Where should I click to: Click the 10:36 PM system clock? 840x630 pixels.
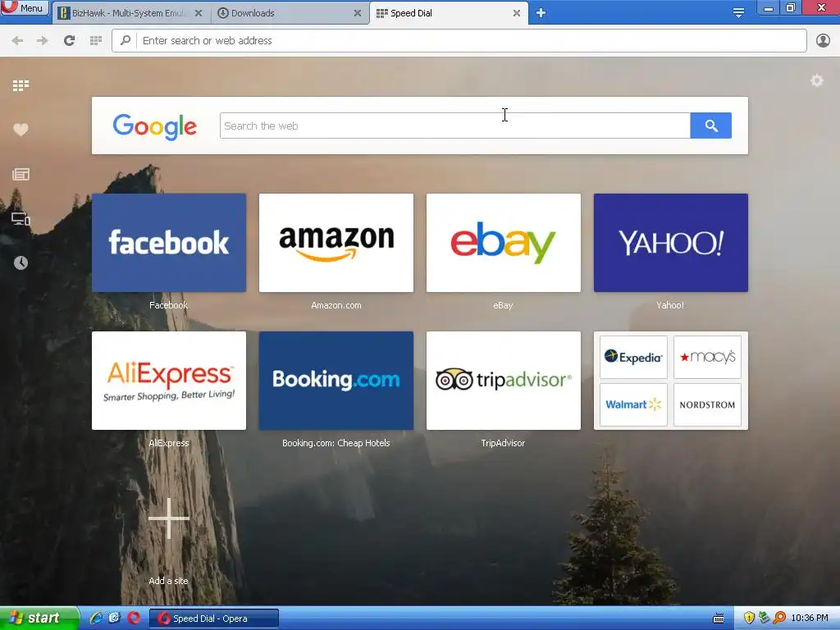(810, 619)
